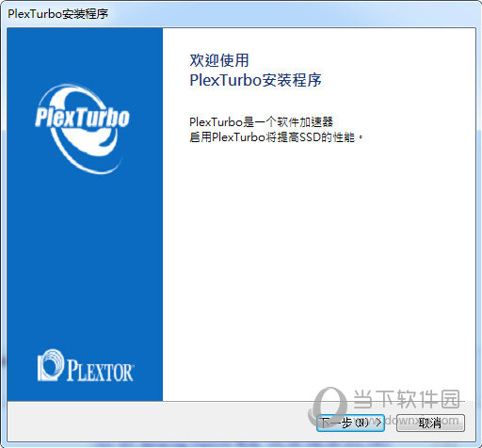The width and height of the screenshot is (482, 448).
Task: Click the window title PlexTurbo安装程序
Action: [57, 14]
